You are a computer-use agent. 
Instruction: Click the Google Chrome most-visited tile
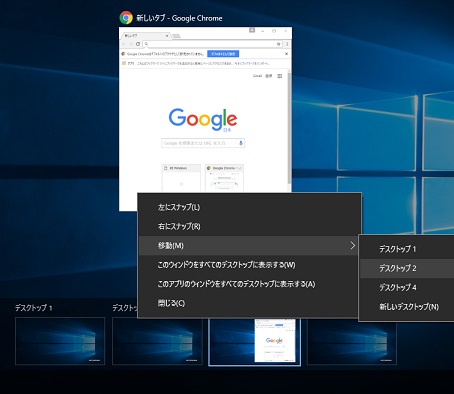coord(224,178)
